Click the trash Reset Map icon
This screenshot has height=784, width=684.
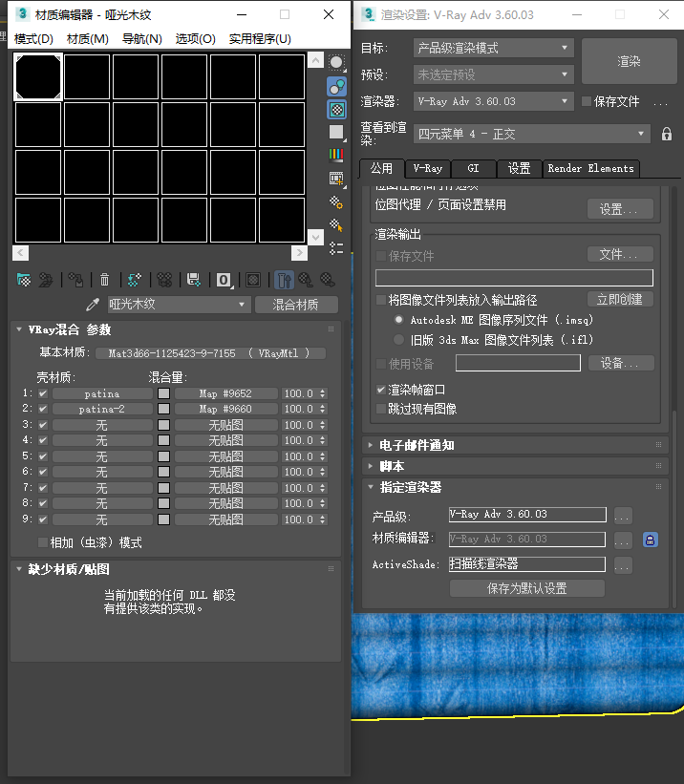[104, 280]
